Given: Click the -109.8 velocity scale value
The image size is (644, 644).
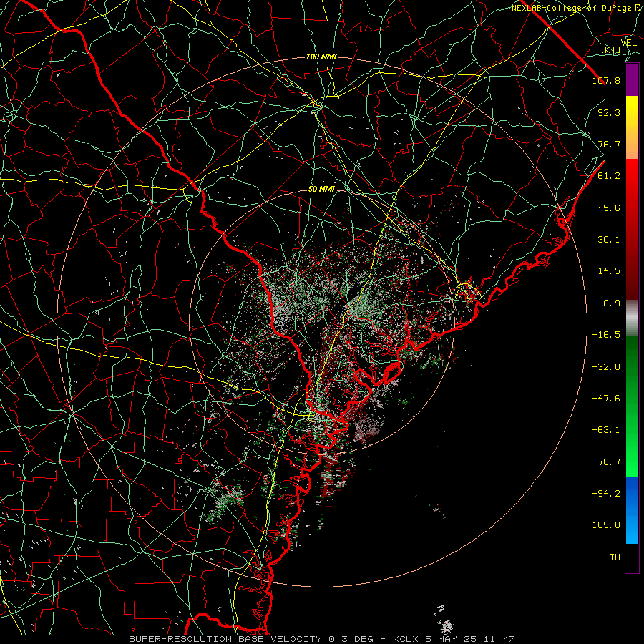Looking at the screenshot, I should tap(603, 525).
